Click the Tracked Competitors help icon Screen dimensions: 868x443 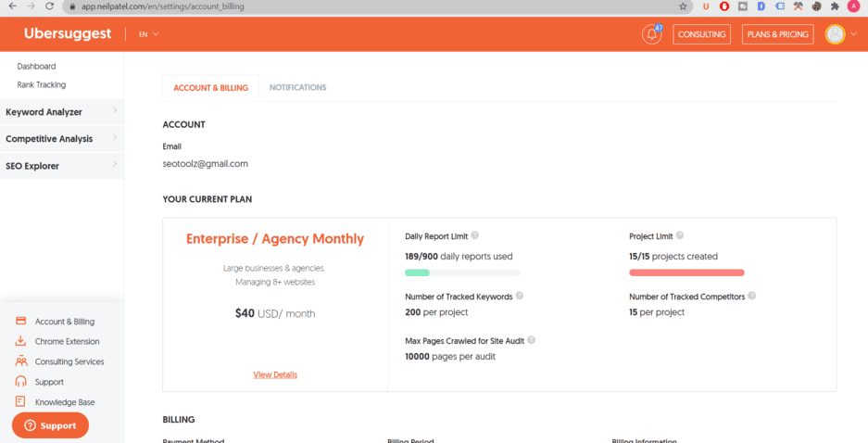click(x=752, y=296)
